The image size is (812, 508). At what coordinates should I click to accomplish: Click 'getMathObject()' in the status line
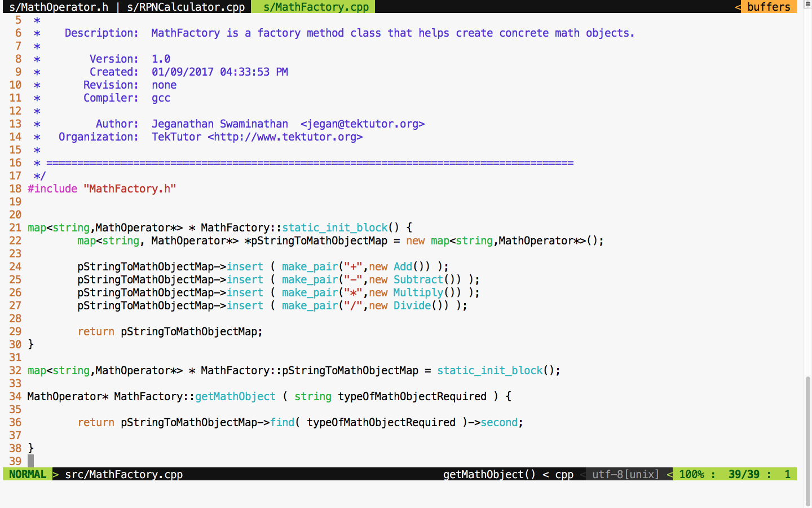(x=489, y=474)
